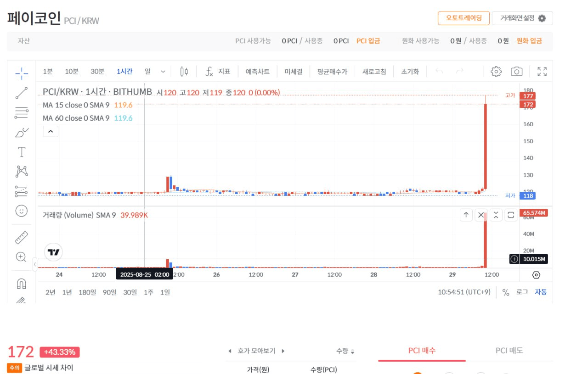Click the 새로고침 refresh button
The image size is (588, 374).
(374, 72)
